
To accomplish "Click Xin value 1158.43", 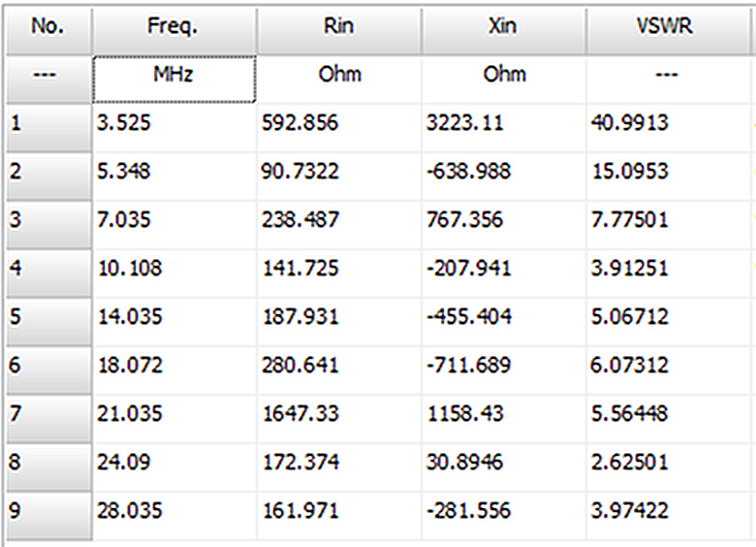I will (504, 418).
